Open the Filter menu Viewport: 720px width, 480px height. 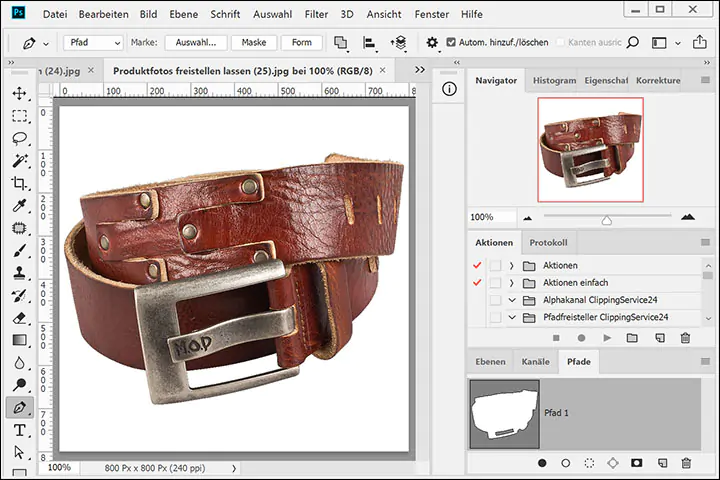tap(316, 15)
